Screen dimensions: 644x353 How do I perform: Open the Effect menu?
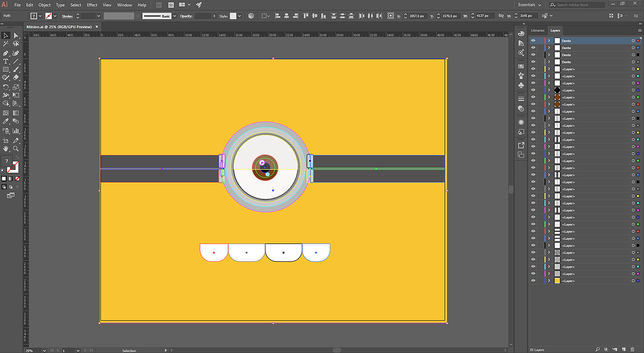(x=92, y=5)
